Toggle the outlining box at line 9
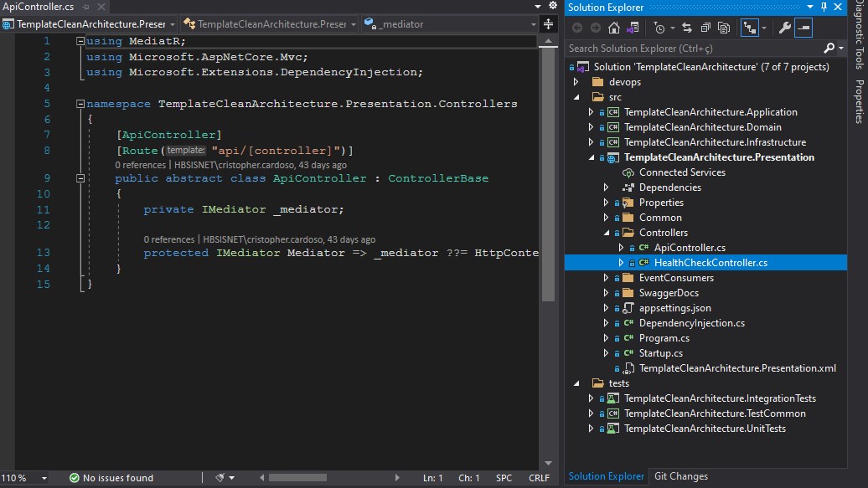Viewport: 868px width, 488px height. click(x=80, y=177)
